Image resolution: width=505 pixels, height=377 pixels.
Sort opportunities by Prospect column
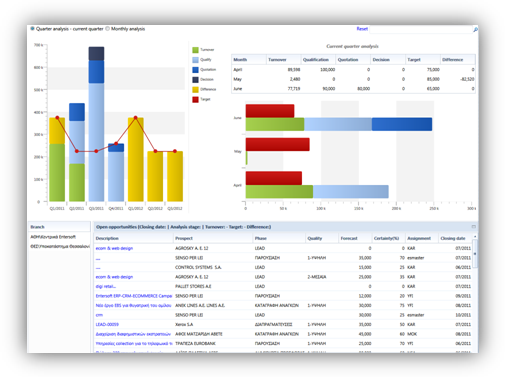pyautogui.click(x=213, y=238)
